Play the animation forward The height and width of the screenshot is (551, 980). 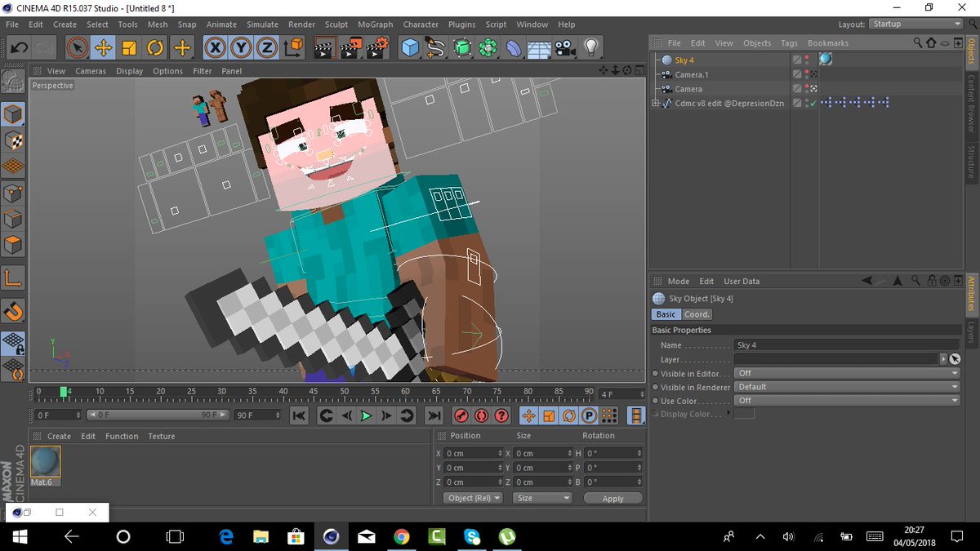(x=366, y=416)
